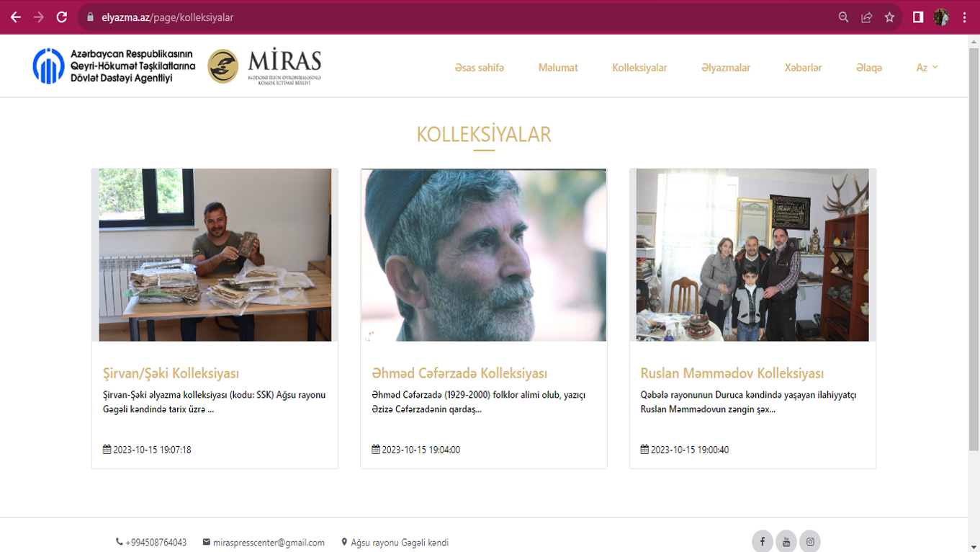Open the Məlumat navigation item
980x552 pixels.
(x=558, y=68)
